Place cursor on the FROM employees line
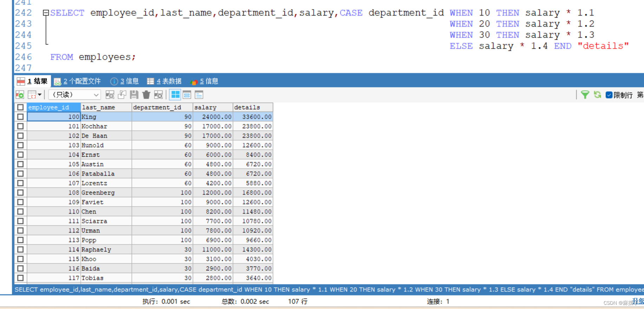This screenshot has height=309, width=644. [x=93, y=57]
